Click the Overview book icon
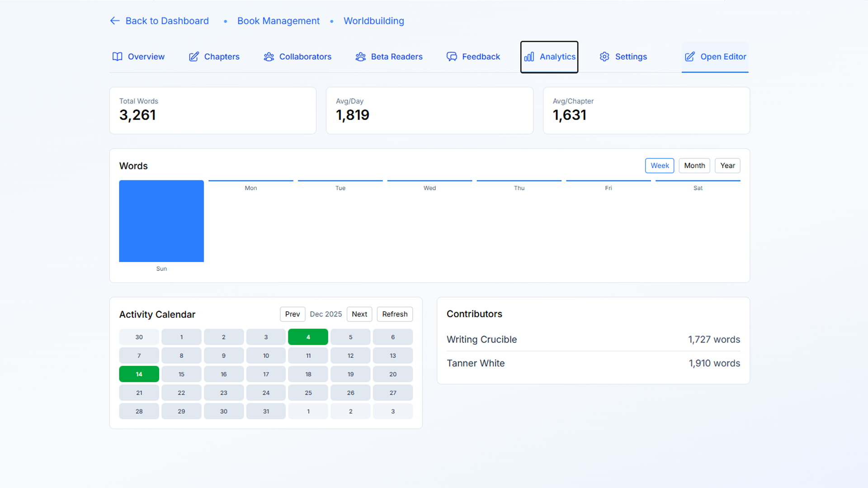 118,56
